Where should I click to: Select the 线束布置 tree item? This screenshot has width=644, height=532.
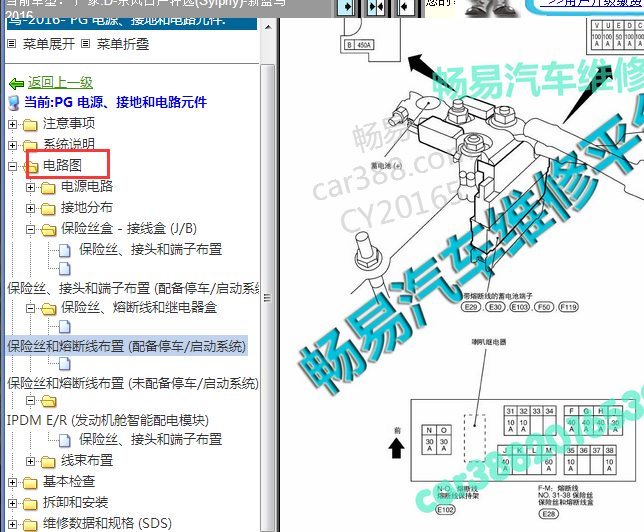87,460
